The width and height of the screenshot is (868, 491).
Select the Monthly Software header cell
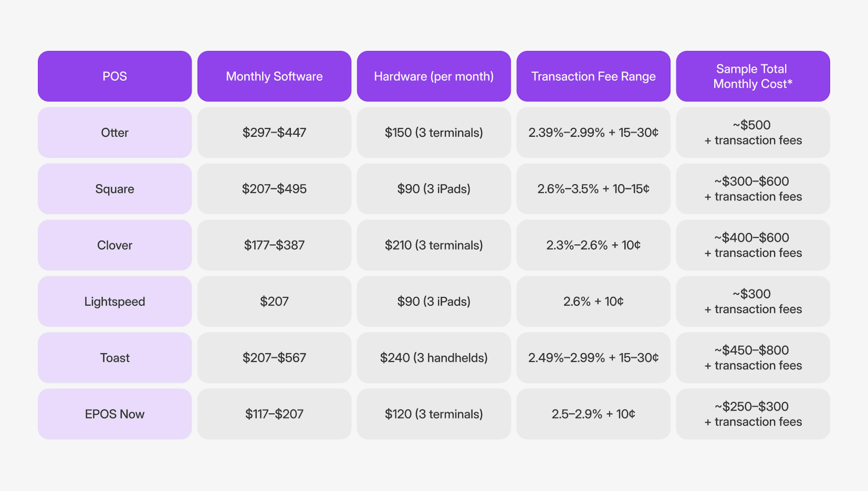click(x=274, y=76)
